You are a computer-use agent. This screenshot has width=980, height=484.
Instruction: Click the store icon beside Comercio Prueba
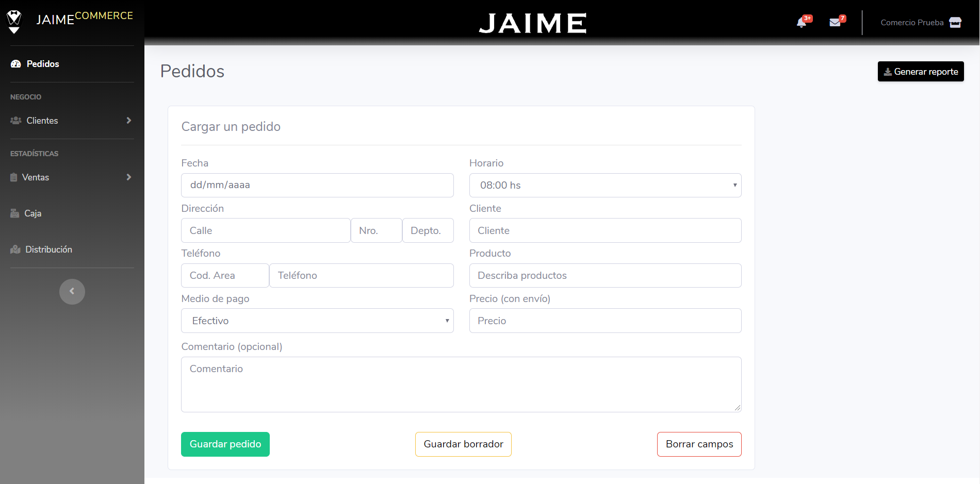click(x=955, y=23)
